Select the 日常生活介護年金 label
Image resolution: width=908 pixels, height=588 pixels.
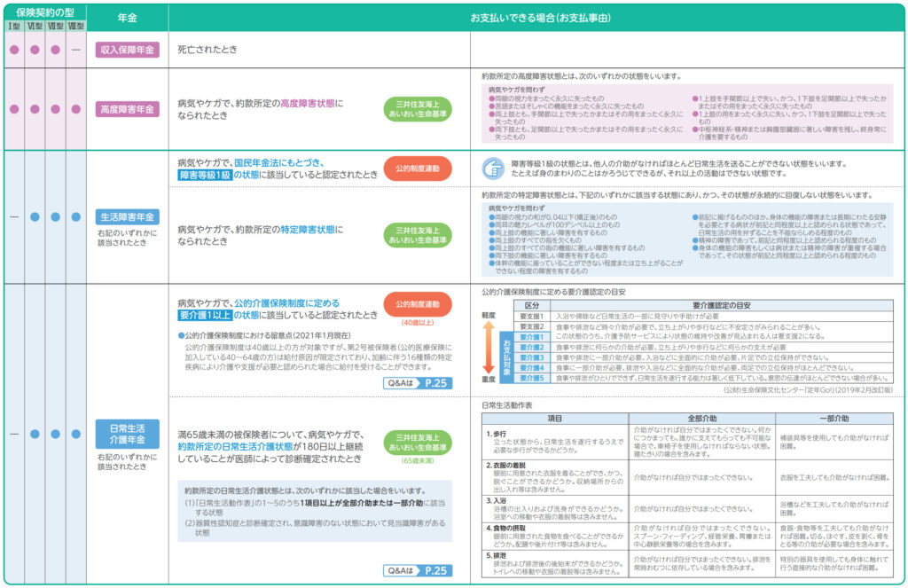(127, 434)
